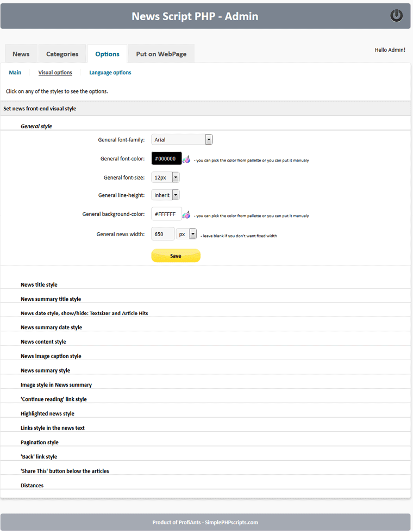Viewport: 413px width, 532px height.
Task: Open the Language options sub-tab
Action: (x=110, y=72)
